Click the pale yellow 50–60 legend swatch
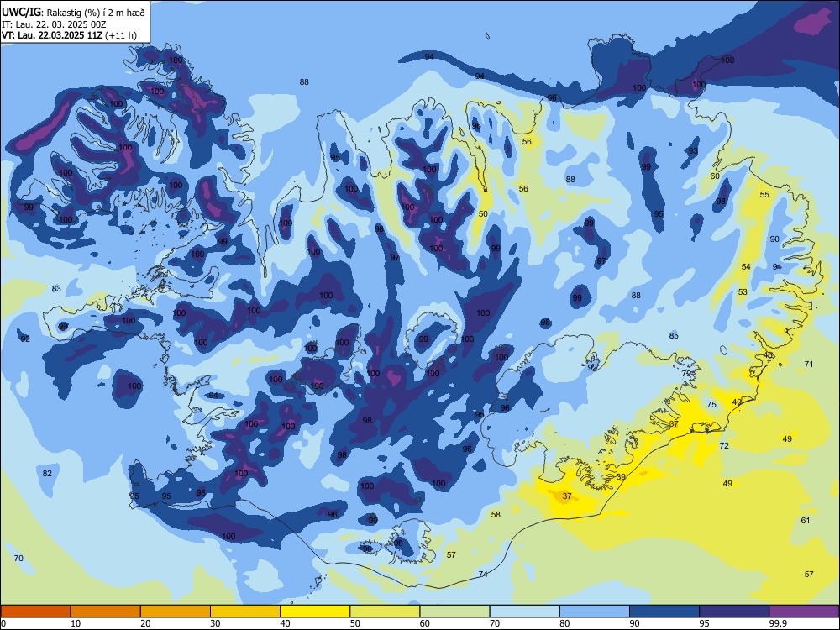This screenshot has height=630, width=840. pyautogui.click(x=385, y=612)
